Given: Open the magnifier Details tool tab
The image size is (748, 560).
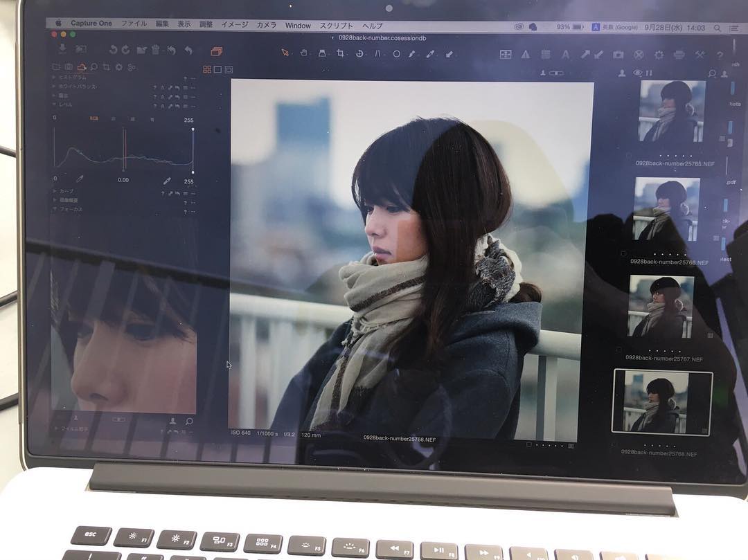Looking at the screenshot, I should pyautogui.click(x=94, y=67).
